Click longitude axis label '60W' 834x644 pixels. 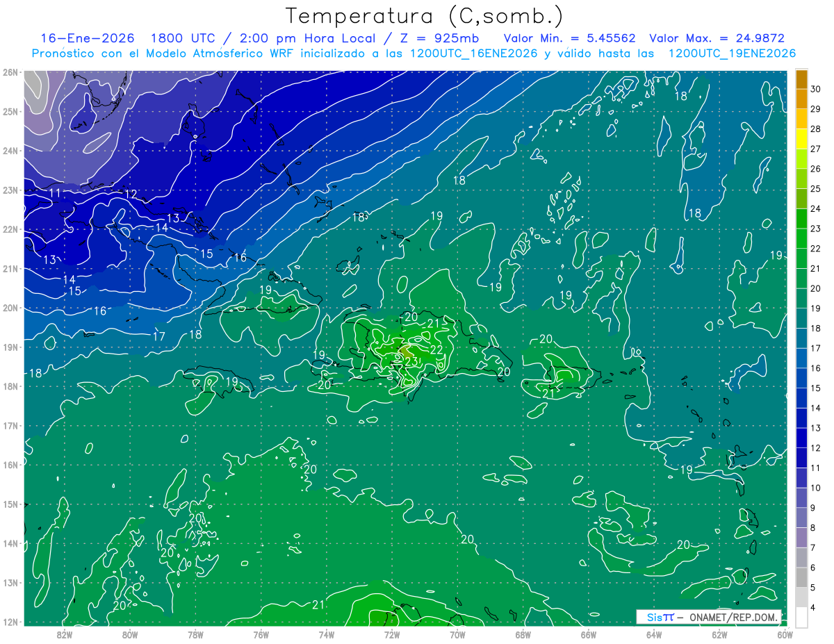click(x=785, y=634)
